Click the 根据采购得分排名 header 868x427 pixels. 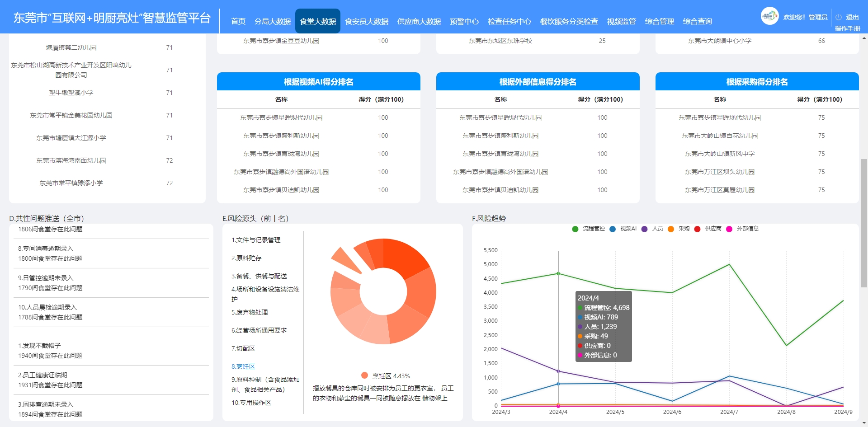[x=757, y=82]
